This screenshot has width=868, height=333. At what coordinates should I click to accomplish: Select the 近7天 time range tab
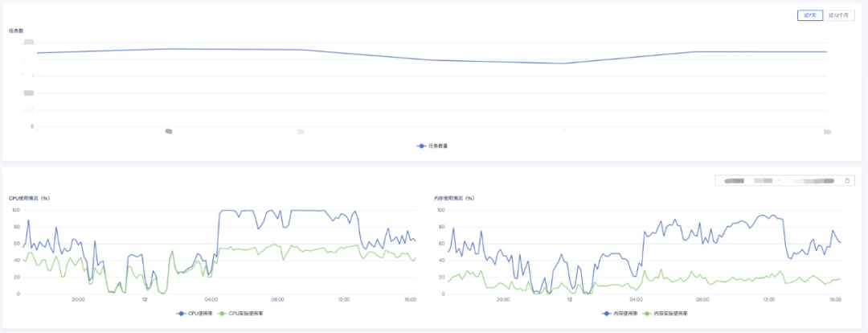810,15
